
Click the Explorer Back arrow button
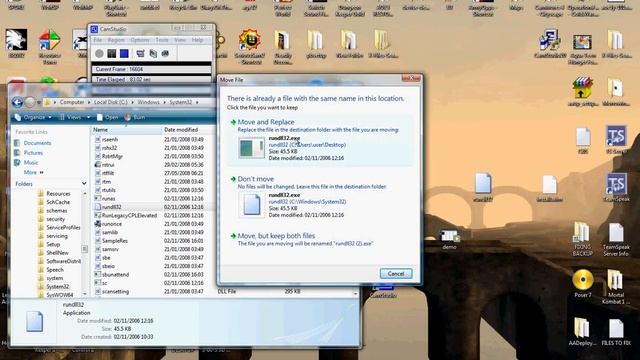click(x=18, y=102)
